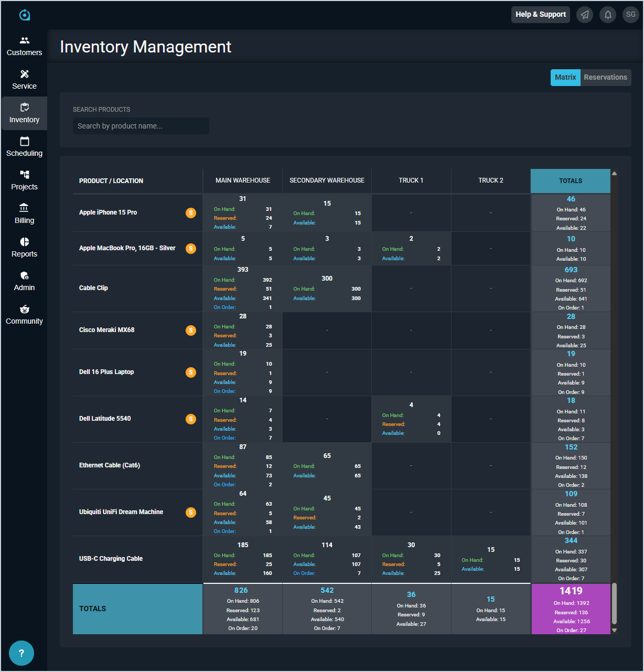Open the Reports pie chart icon
This screenshot has height=672, width=644.
[24, 242]
